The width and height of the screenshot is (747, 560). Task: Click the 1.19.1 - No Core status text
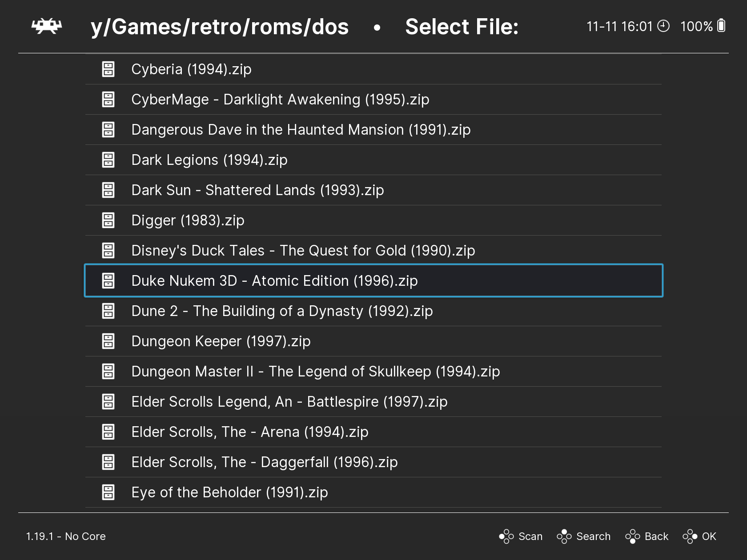tap(66, 536)
